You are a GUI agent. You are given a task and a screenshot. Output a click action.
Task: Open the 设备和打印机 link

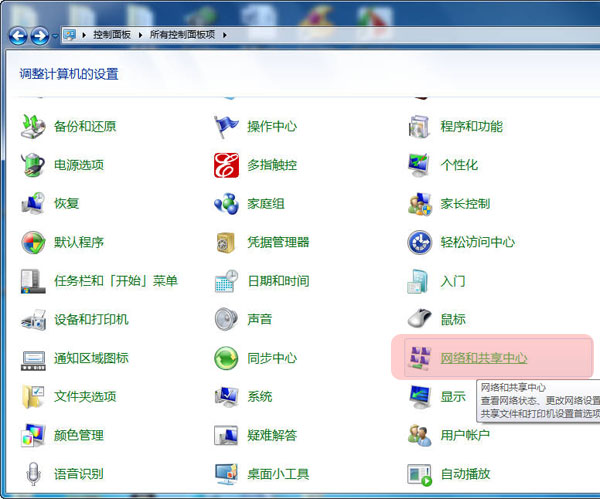(91, 320)
